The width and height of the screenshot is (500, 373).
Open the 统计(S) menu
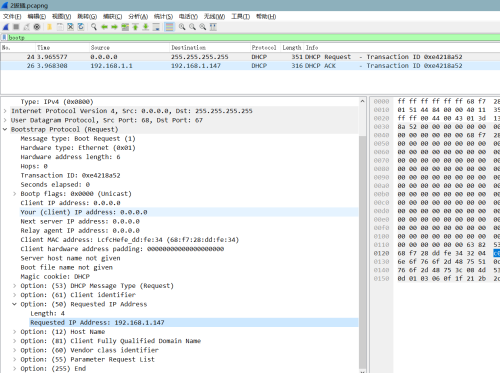click(163, 16)
